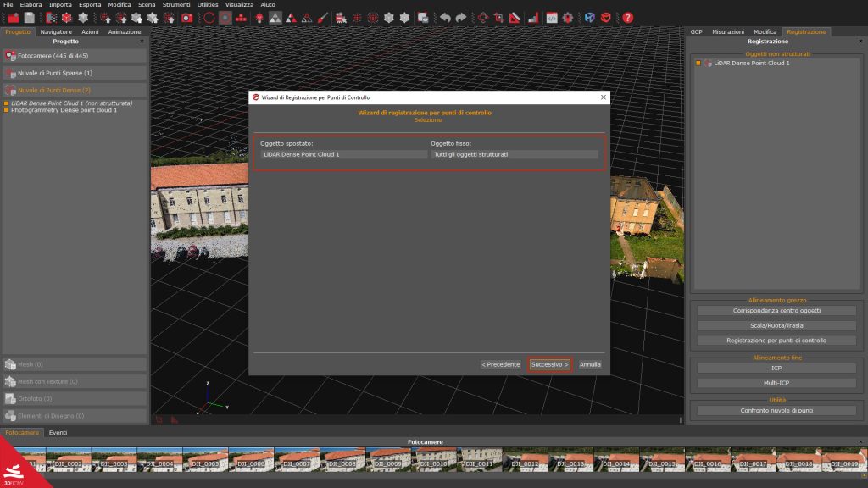Select the red paintbrush tool
This screenshot has width=868, height=488.
pyautogui.click(x=323, y=18)
